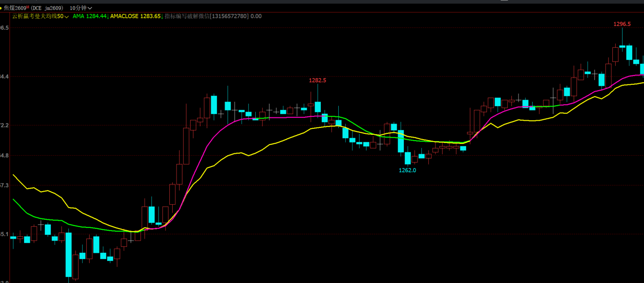Click the red M marker beside 焦煤2609
Image resolution: width=644 pixels, height=283 pixels.
click(x=27, y=7)
